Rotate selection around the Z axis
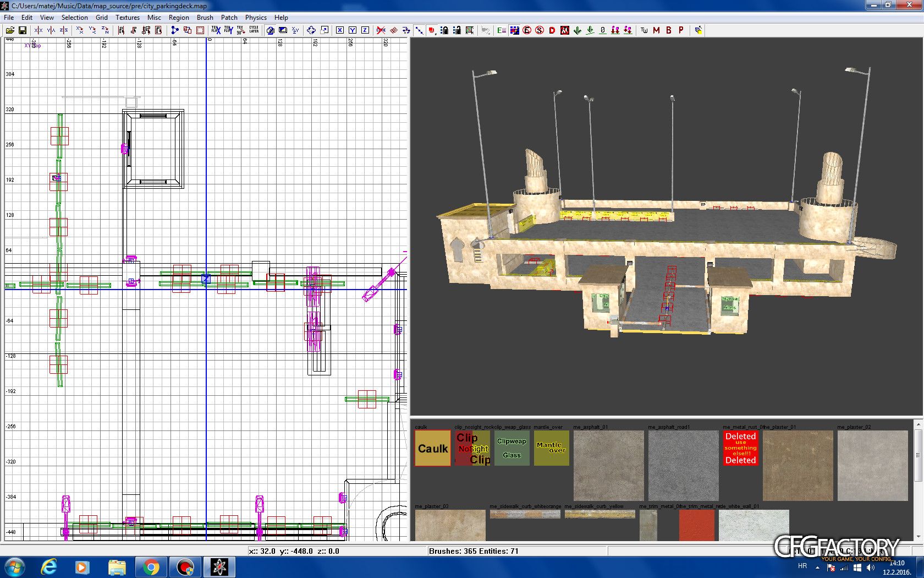Image resolution: width=924 pixels, height=578 pixels. [105, 30]
